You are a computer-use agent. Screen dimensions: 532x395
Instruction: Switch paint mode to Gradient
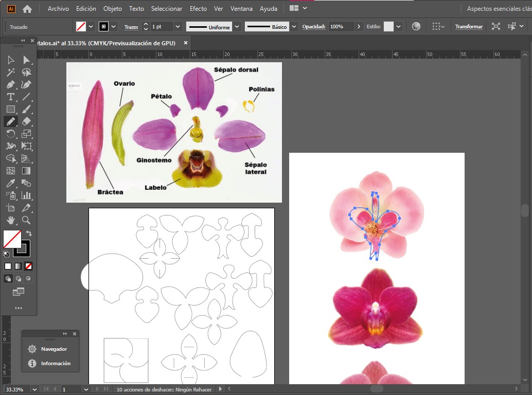coord(18,266)
